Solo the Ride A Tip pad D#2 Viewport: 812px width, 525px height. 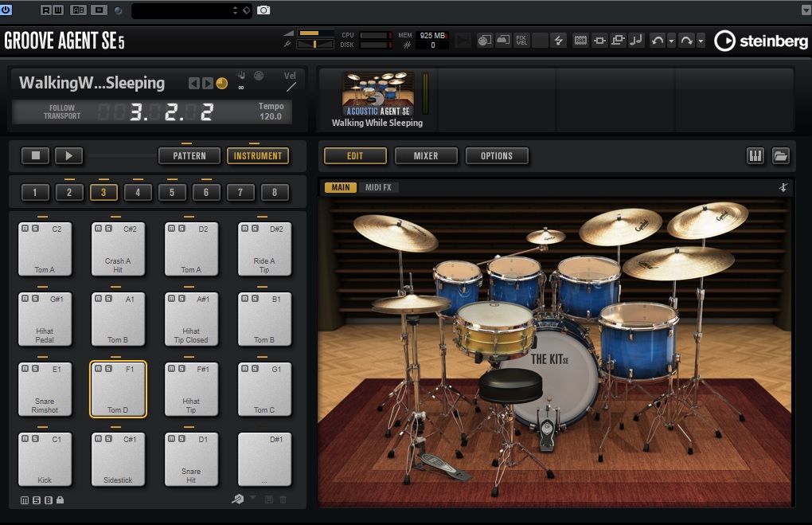pyautogui.click(x=255, y=229)
